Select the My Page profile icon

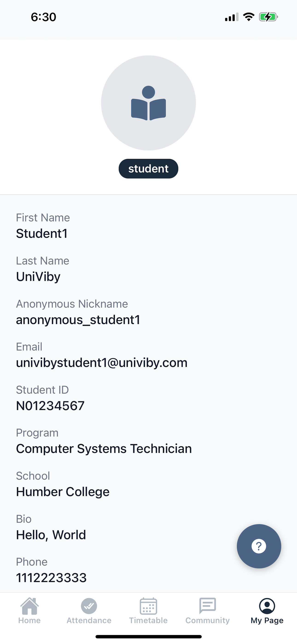(267, 606)
